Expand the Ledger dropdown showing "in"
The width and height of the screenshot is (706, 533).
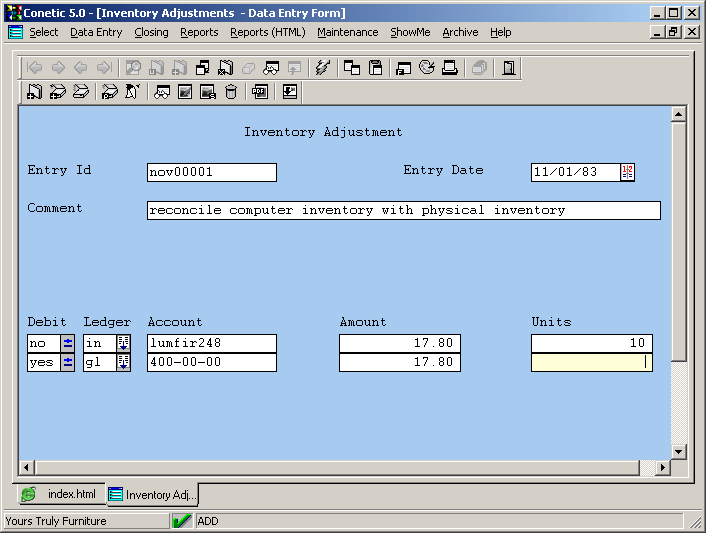tap(124, 343)
